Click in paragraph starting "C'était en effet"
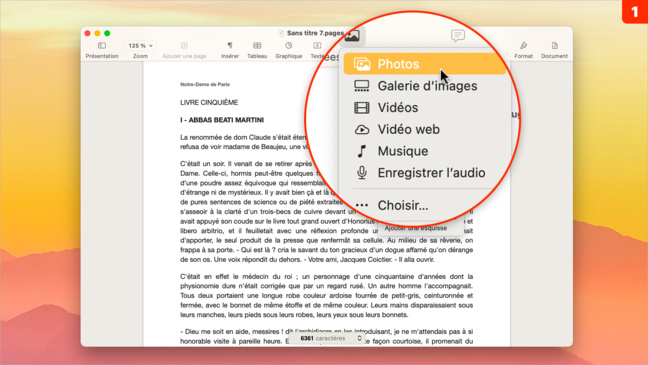 [326, 296]
